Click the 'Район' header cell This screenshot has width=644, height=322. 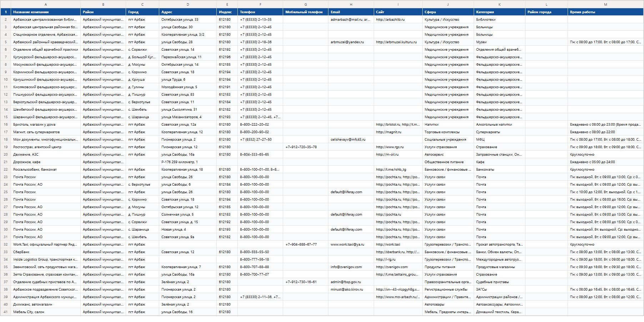(103, 12)
